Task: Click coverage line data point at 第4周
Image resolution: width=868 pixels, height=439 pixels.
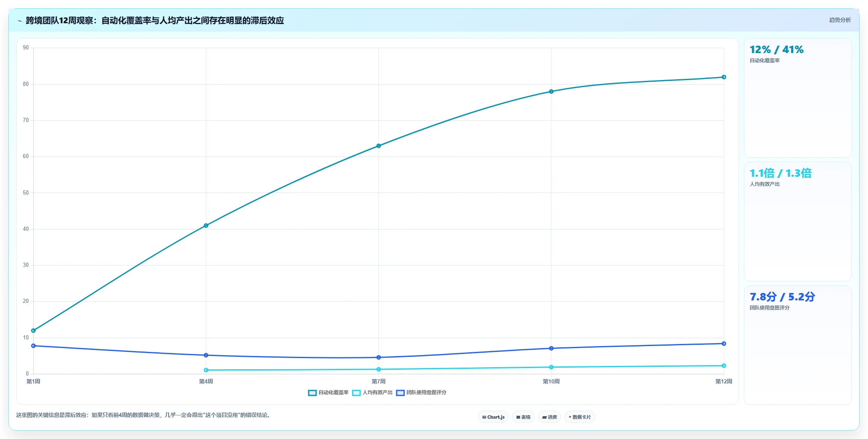Action: [206, 226]
